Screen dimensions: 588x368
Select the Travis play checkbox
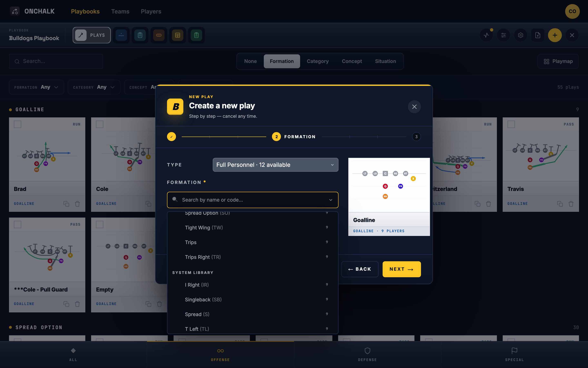[x=511, y=124]
